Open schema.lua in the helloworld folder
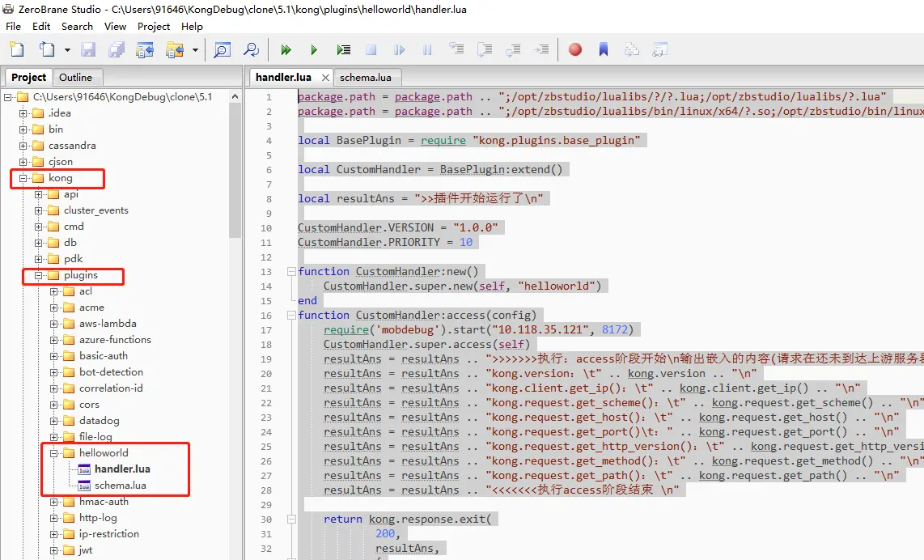This screenshot has height=560, width=924. point(121,486)
